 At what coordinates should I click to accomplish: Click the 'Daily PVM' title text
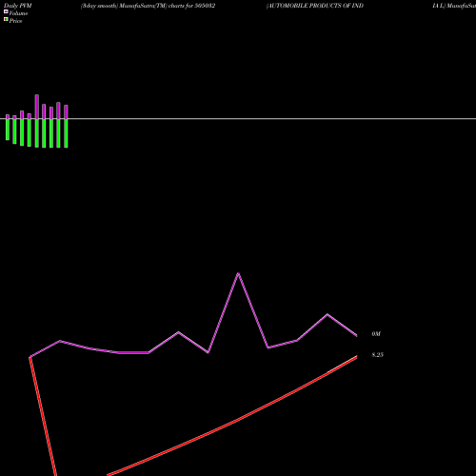pos(18,6)
